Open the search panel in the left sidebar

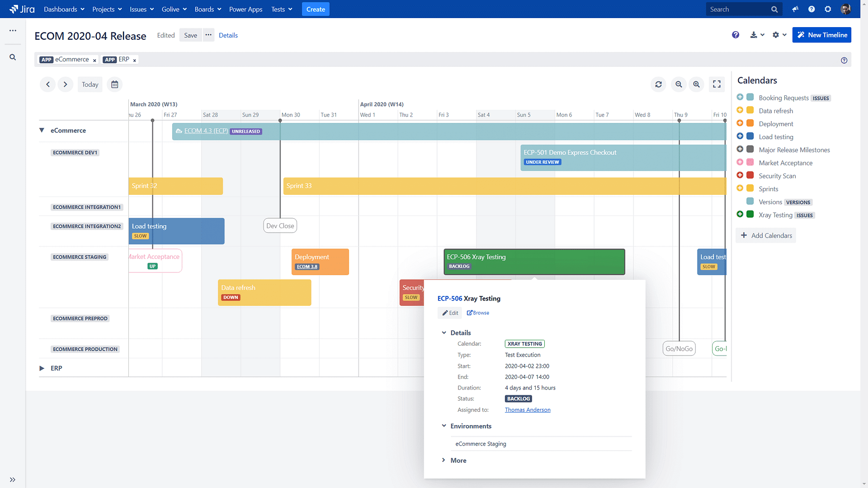(13, 57)
